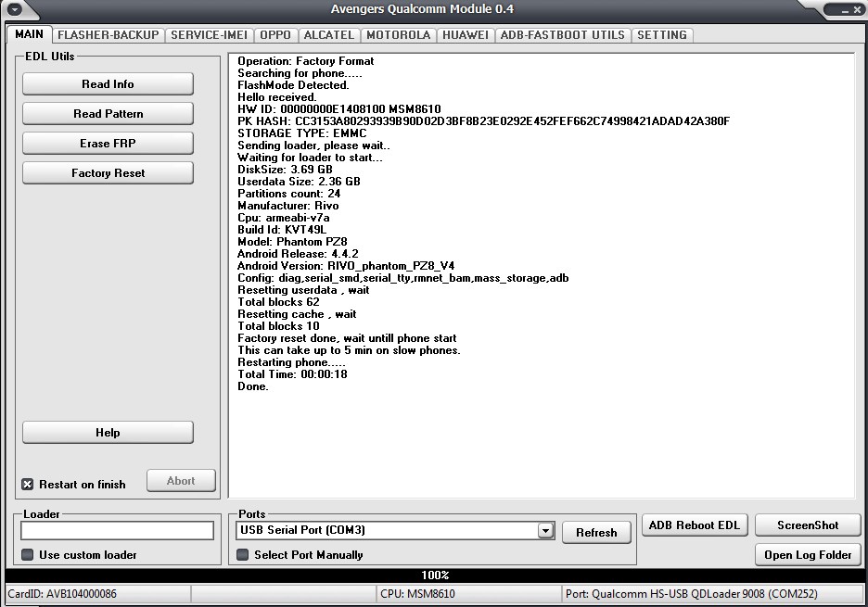Click the 'HW ID: 00000000E1408100 MSM8610' log line

pos(339,109)
